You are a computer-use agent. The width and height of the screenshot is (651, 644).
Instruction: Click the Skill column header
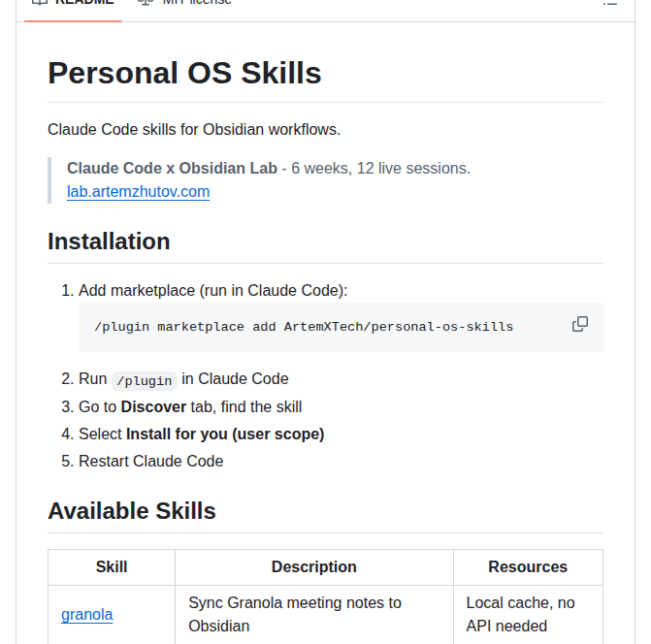coord(112,566)
